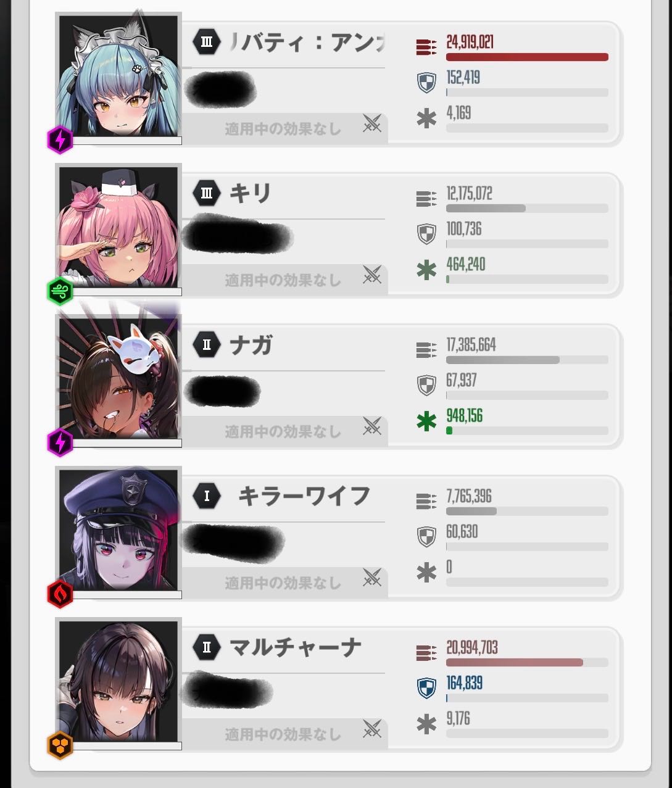This screenshot has width=672, height=788.
Task: Click the purple electric element icon on ナガ portrait
Action: [60, 443]
